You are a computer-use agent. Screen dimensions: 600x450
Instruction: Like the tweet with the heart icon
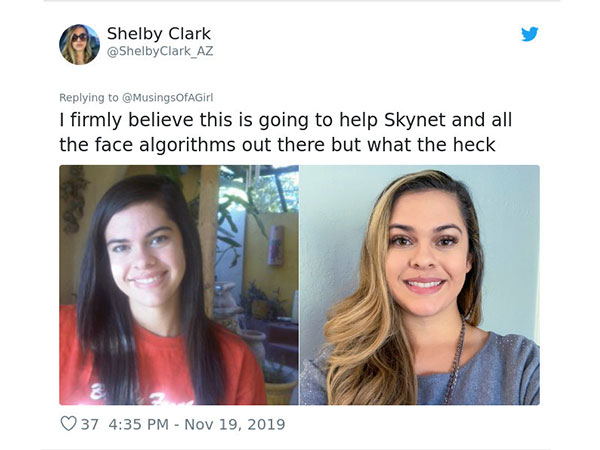tap(68, 424)
